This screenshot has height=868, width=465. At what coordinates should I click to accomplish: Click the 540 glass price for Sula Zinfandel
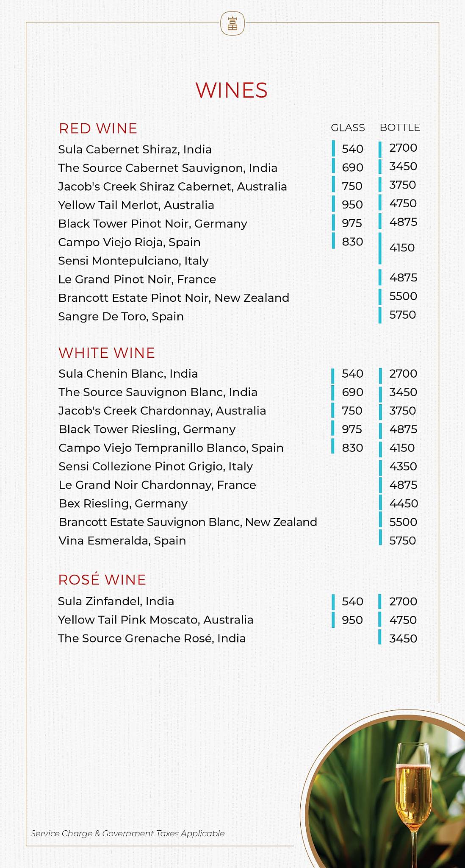click(x=352, y=601)
